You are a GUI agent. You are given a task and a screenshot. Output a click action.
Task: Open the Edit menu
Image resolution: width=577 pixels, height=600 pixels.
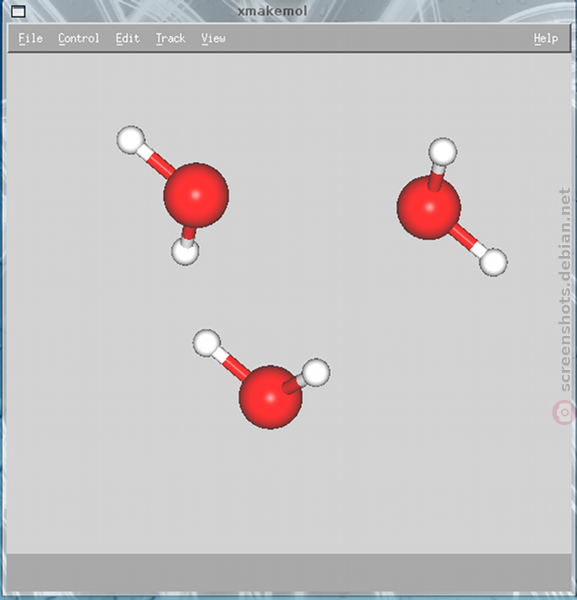click(127, 38)
